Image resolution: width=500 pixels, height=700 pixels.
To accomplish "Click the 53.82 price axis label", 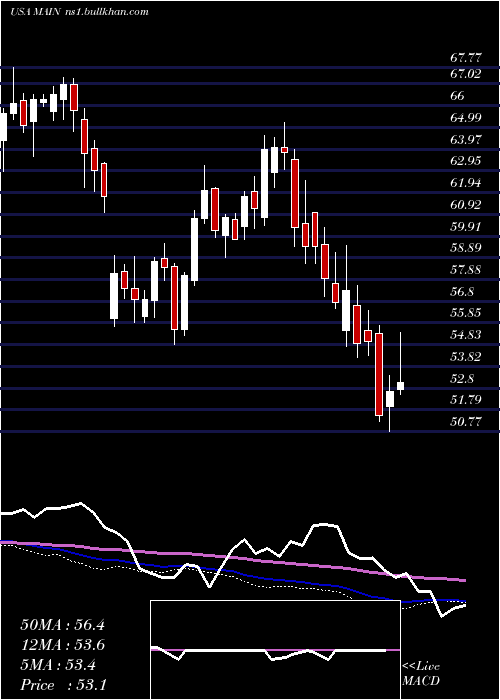I will (466, 357).
